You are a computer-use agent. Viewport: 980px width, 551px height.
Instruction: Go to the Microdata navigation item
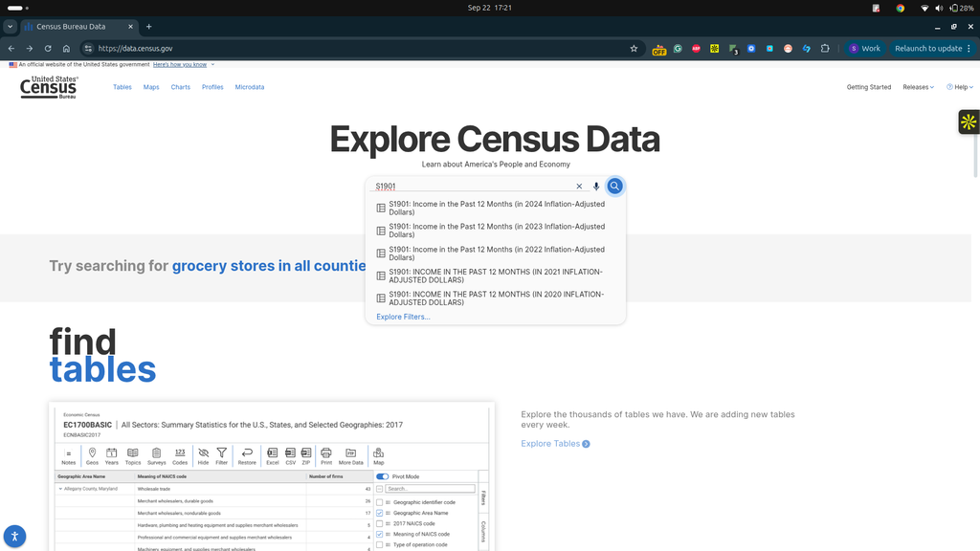250,87
